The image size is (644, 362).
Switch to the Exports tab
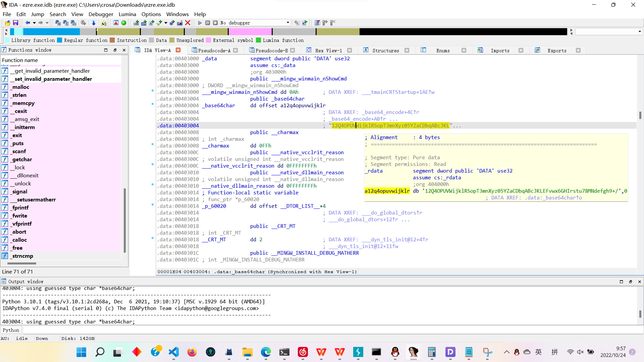point(557,51)
